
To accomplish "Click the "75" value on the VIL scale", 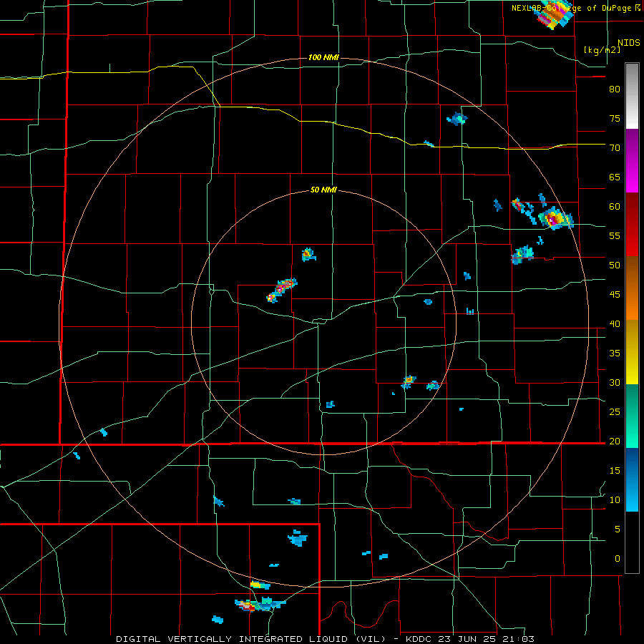I will [x=615, y=118].
